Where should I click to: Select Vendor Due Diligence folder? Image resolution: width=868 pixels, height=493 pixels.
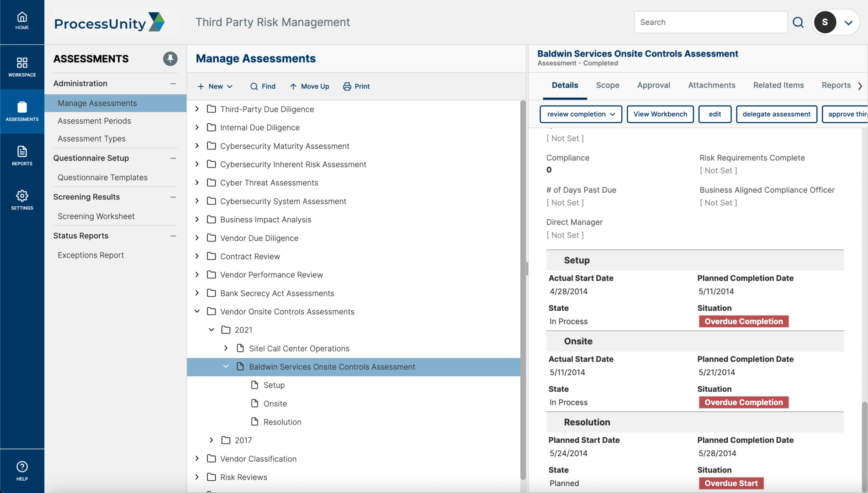click(x=259, y=238)
